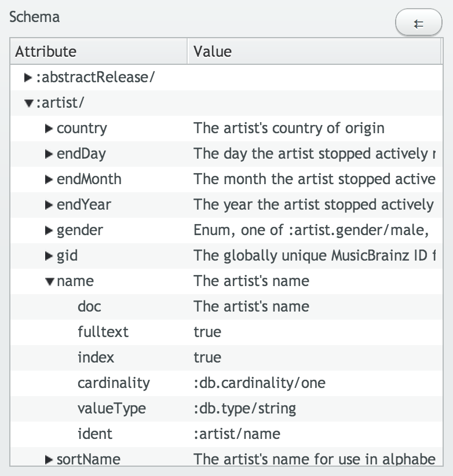
Task: Sort by the Attribute column header
Action: (98, 52)
